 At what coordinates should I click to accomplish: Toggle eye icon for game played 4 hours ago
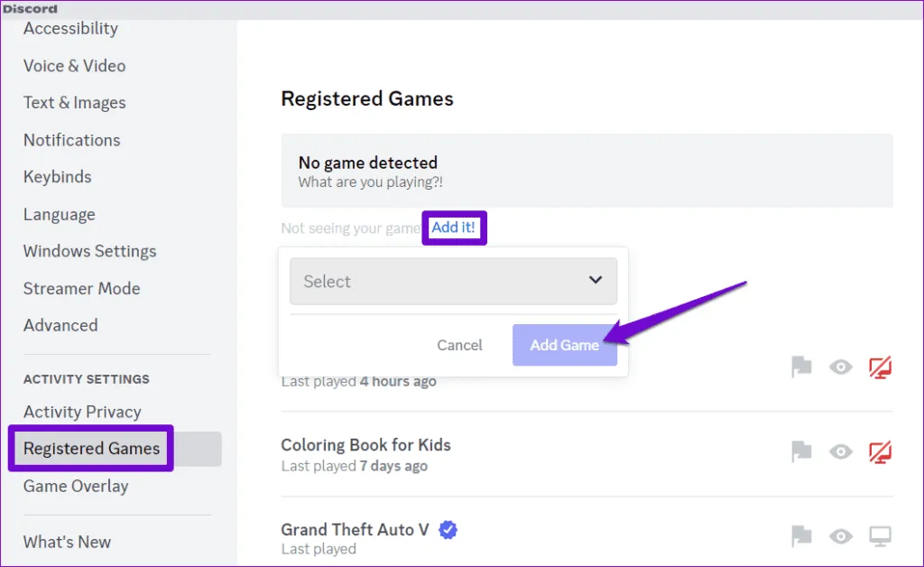[x=841, y=367]
